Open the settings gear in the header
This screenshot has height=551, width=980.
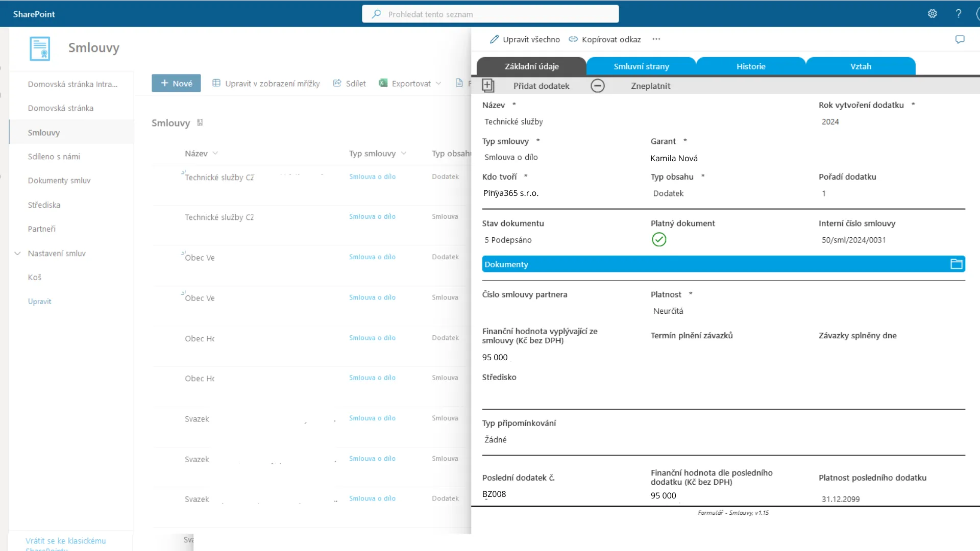932,14
